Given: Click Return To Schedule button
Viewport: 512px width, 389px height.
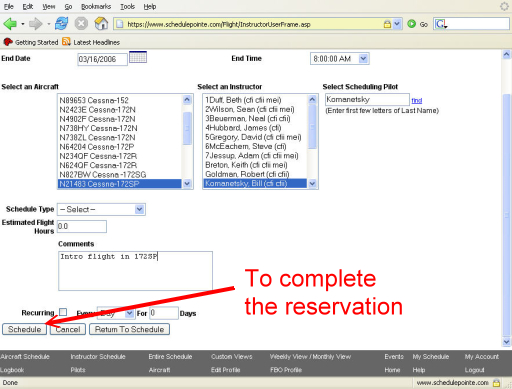Looking at the screenshot, I should point(129,329).
